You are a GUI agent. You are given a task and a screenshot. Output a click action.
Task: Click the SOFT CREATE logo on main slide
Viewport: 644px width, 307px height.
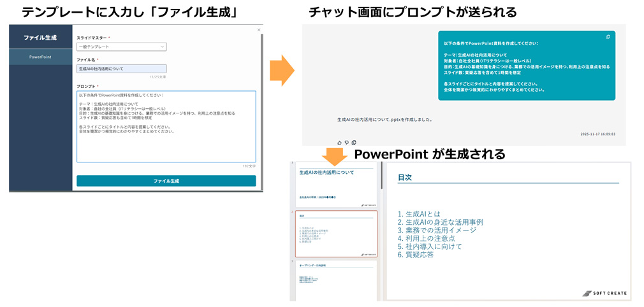[x=605, y=293]
